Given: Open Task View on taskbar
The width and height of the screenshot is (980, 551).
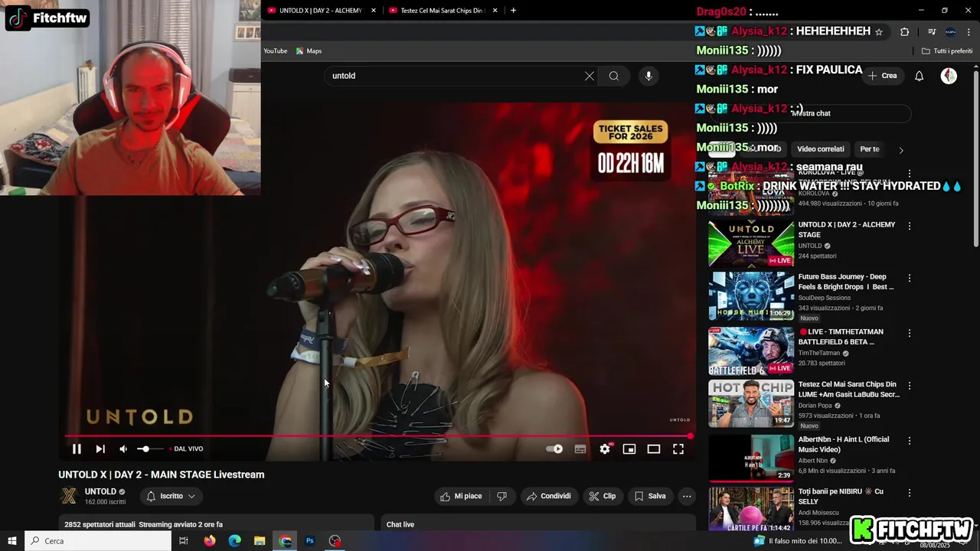Looking at the screenshot, I should click(184, 541).
